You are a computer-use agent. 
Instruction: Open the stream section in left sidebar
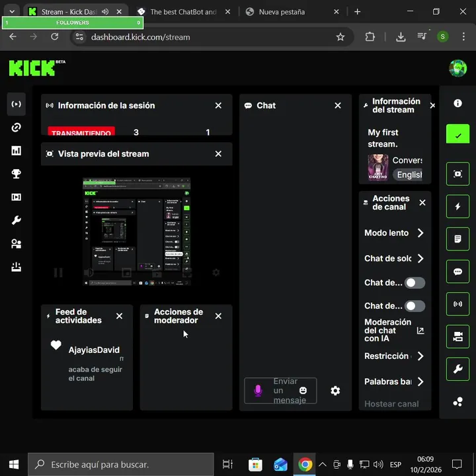tap(16, 104)
